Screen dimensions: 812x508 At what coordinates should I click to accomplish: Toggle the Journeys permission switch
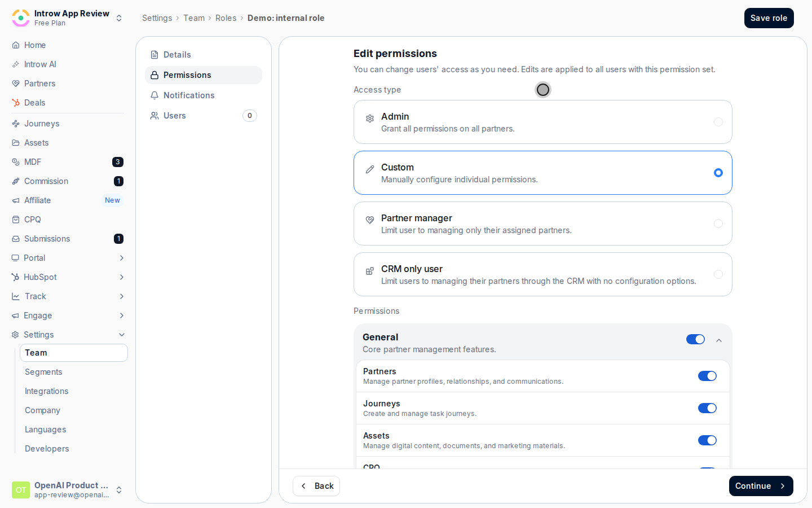(x=707, y=408)
